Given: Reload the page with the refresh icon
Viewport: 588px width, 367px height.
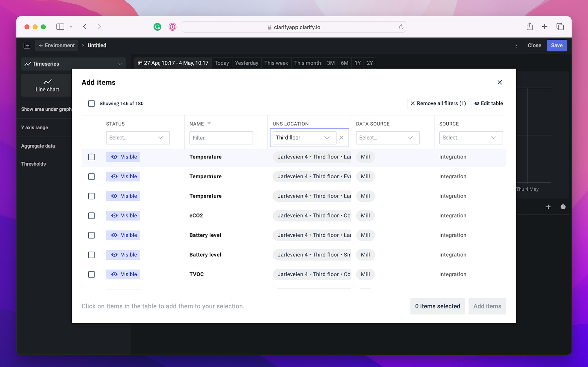Looking at the screenshot, I should click(x=401, y=27).
